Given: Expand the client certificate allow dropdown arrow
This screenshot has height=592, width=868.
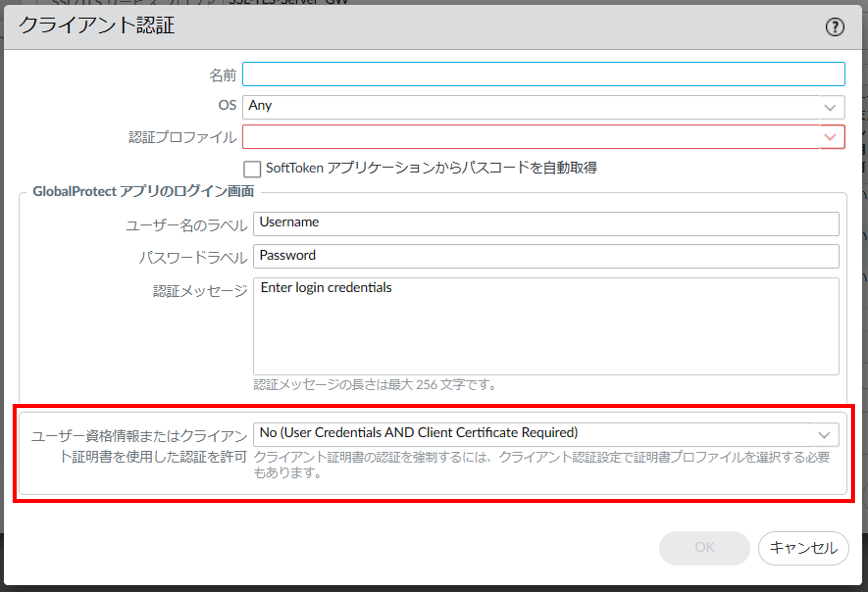Looking at the screenshot, I should tap(824, 435).
